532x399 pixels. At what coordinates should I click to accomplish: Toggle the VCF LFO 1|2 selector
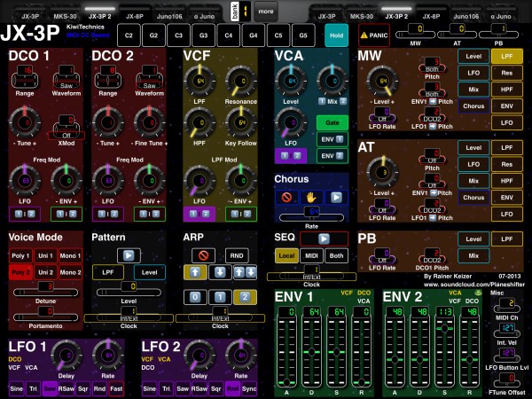tap(199, 214)
